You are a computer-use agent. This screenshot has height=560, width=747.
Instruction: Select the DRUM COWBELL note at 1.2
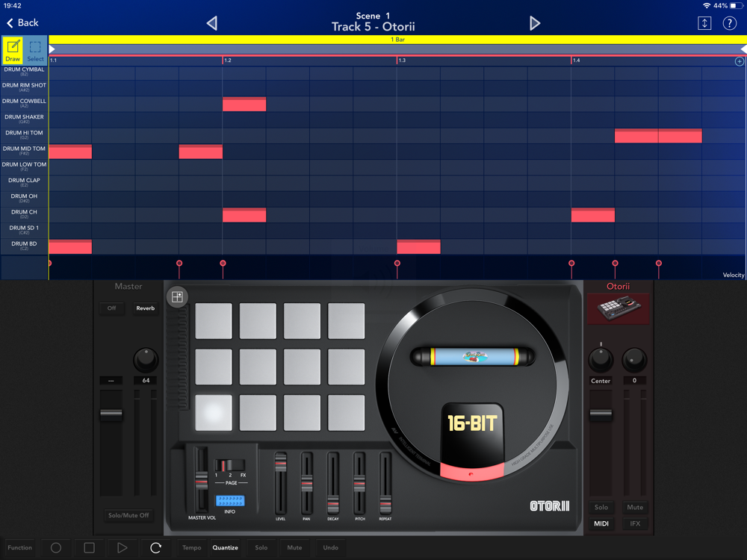coord(244,105)
